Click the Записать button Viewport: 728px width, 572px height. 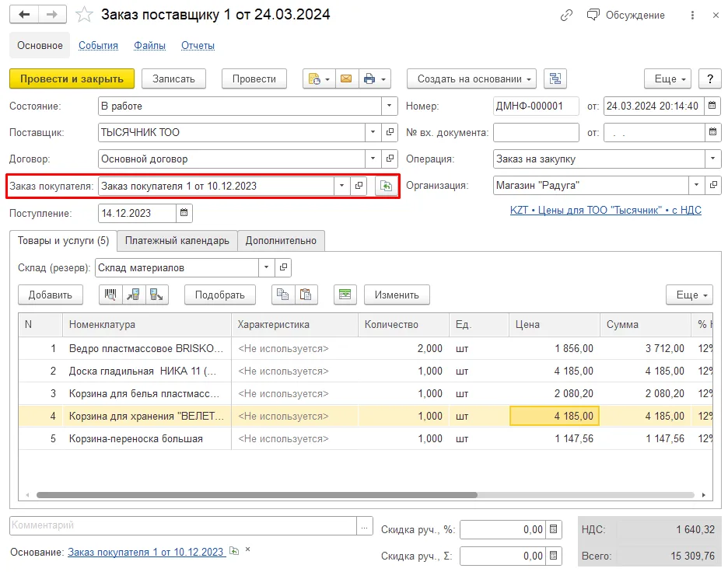point(173,78)
